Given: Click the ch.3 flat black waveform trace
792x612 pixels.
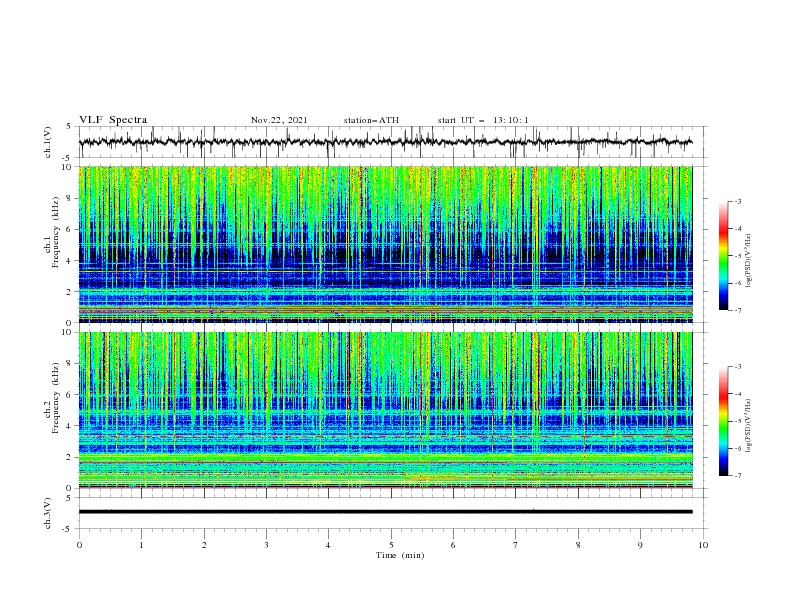Looking at the screenshot, I should pos(385,512).
